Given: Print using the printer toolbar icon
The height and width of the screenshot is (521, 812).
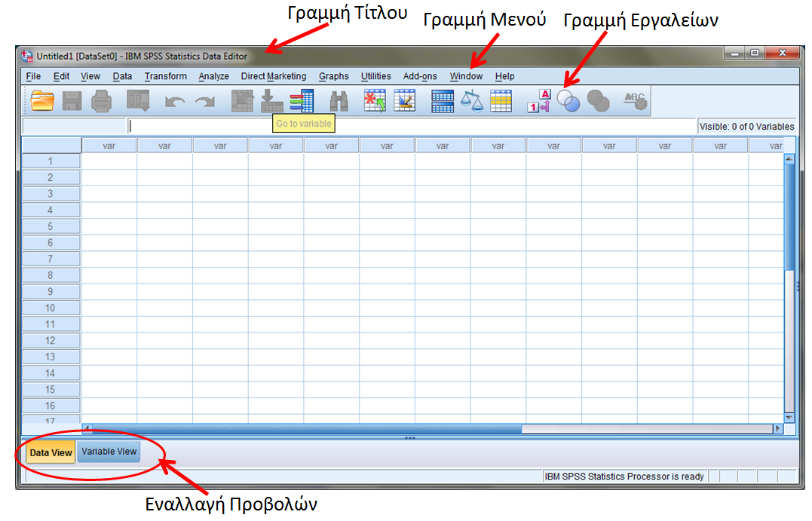Looking at the screenshot, I should pos(102,100).
